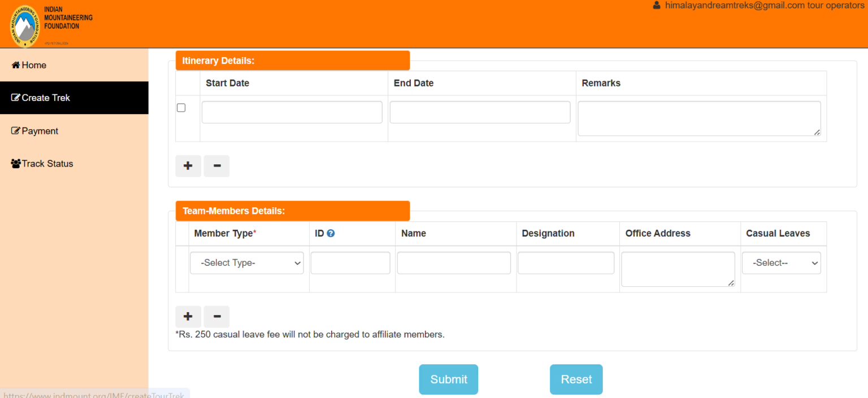Click the Start Date column header
The image size is (868, 398).
tap(227, 83)
